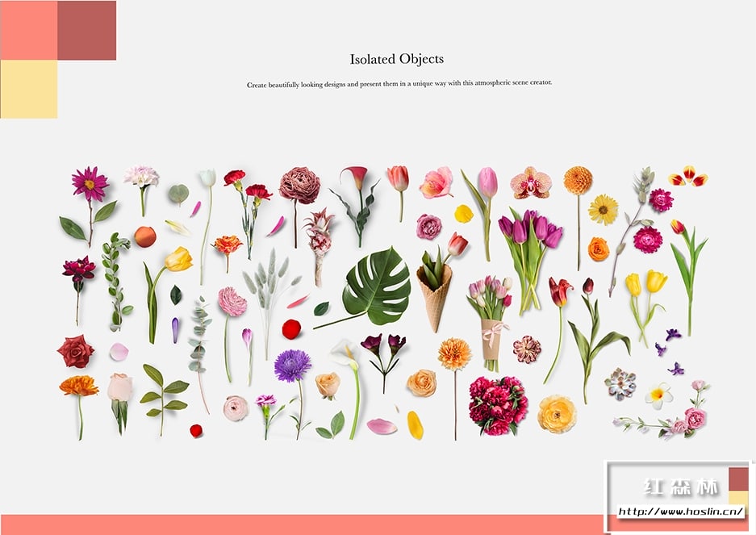Select the dark burgundy dahlia on thin stem
Screen dimensions: 756x535
[78, 290]
